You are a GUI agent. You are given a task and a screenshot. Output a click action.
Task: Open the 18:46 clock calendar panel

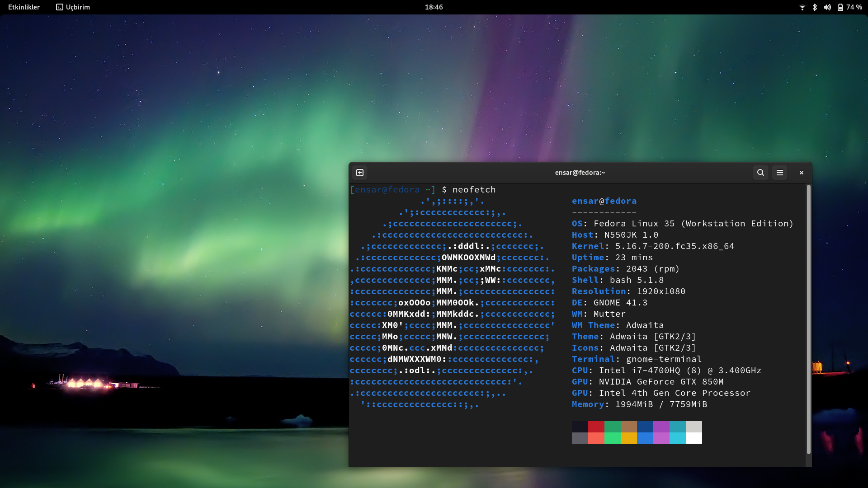pos(434,7)
